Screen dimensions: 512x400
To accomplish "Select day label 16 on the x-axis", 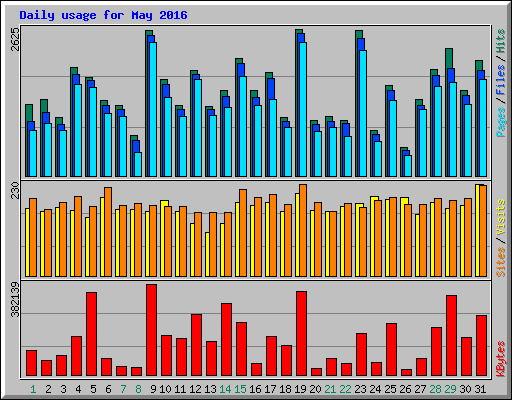I will (x=255, y=389).
